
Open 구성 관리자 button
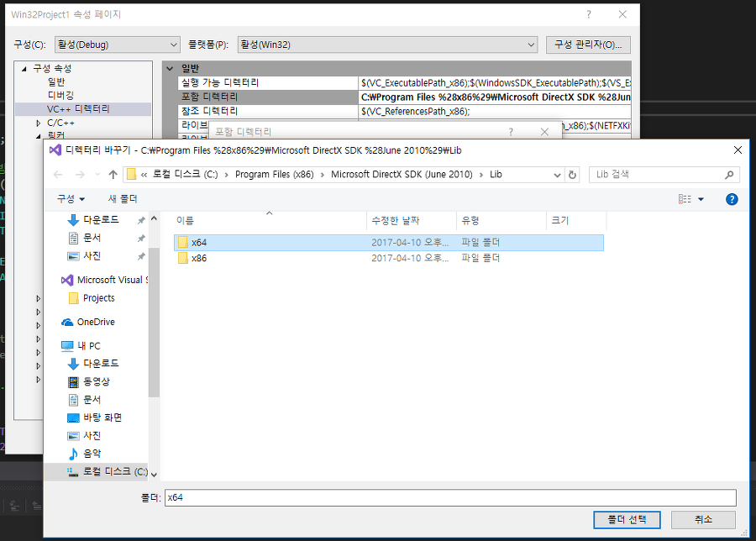click(588, 45)
